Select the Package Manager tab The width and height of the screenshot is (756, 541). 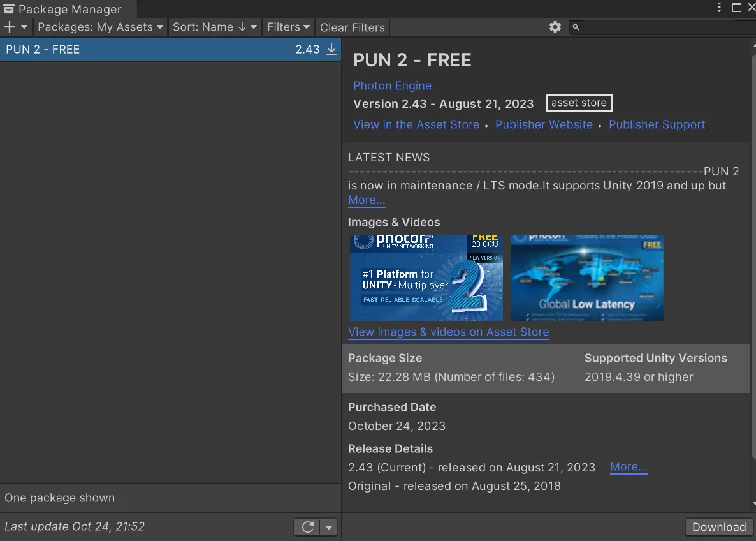[68, 9]
